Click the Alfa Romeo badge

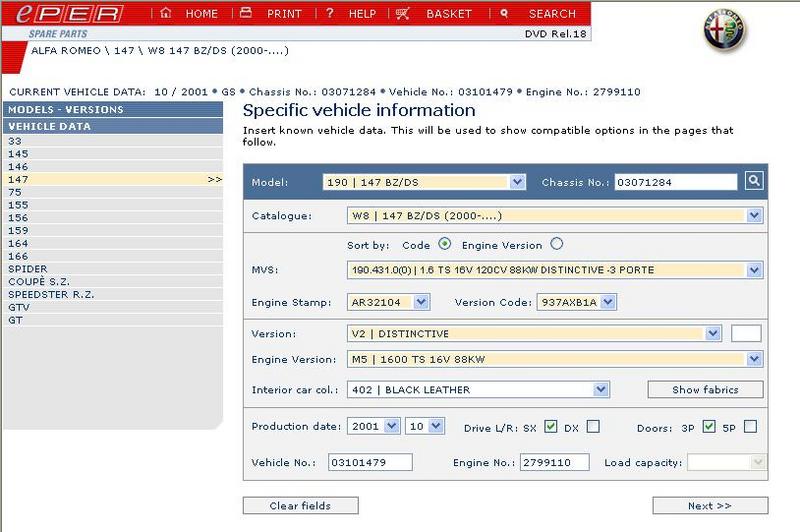tap(723, 30)
